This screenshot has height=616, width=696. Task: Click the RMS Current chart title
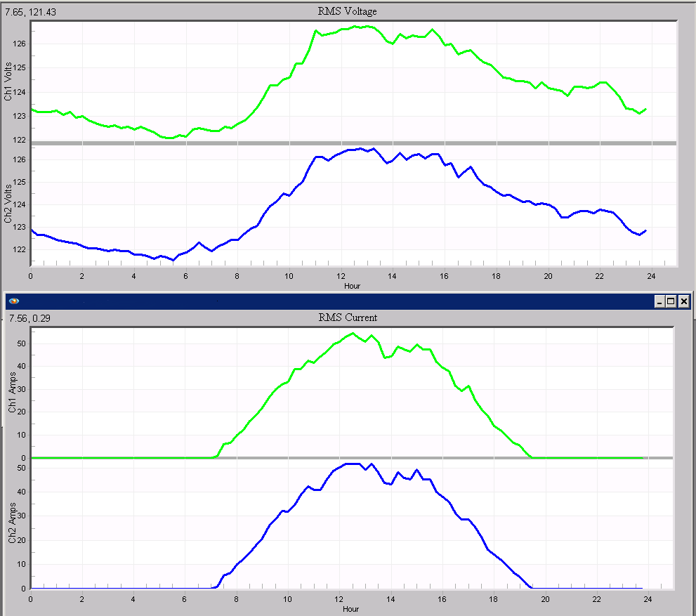coord(348,317)
